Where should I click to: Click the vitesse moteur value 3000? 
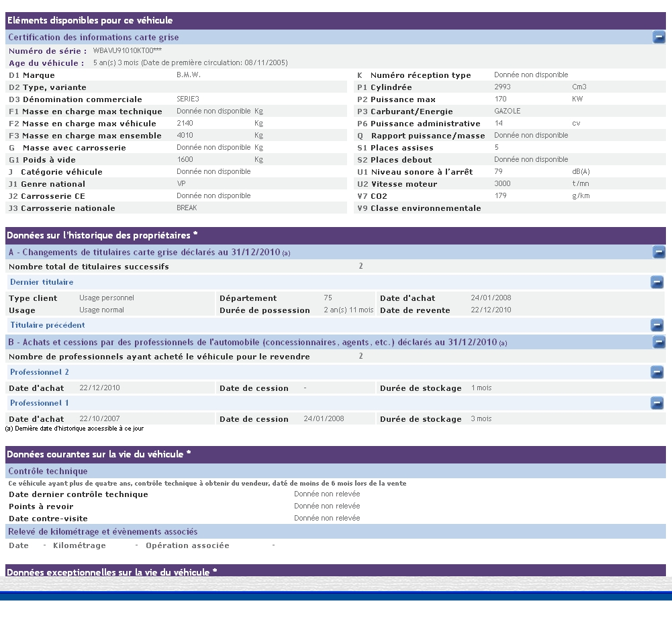(x=502, y=183)
